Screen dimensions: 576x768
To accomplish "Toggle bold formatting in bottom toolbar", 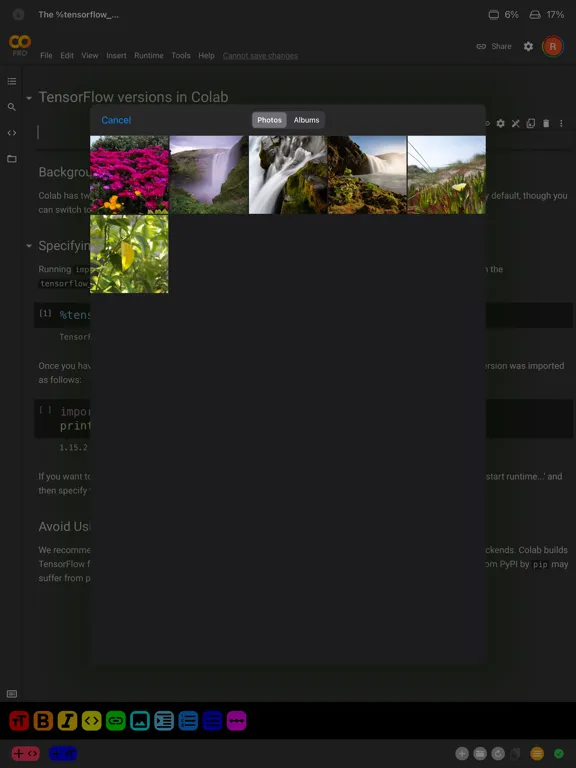I will [x=43, y=720].
